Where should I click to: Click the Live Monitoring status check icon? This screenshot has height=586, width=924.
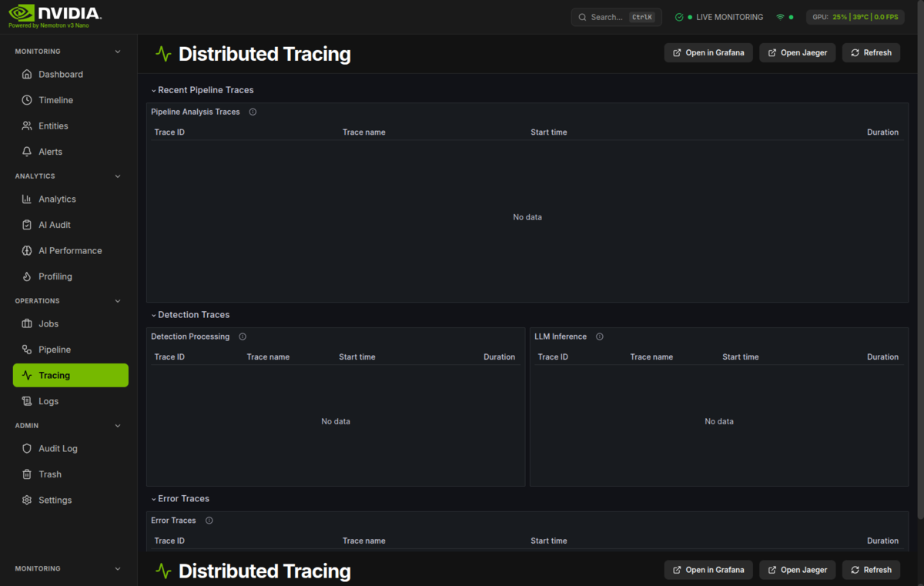679,17
